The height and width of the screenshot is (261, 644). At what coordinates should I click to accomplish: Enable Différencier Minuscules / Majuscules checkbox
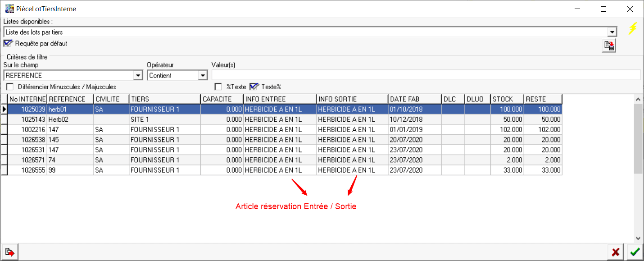pos(10,87)
